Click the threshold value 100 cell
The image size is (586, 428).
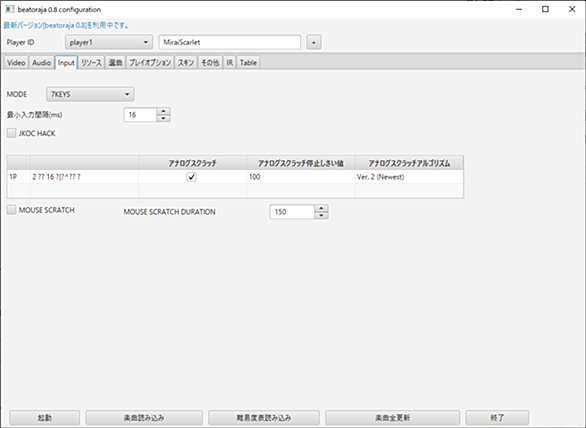301,177
